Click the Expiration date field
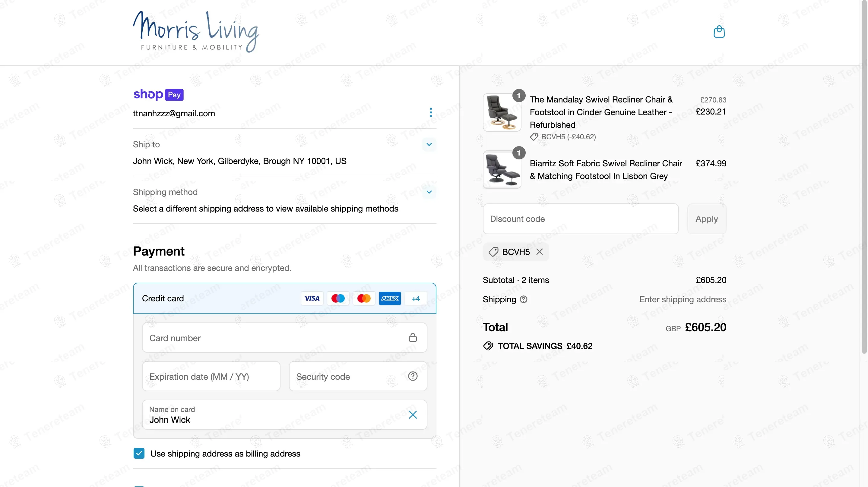Viewport: 868px width, 487px height. (211, 376)
